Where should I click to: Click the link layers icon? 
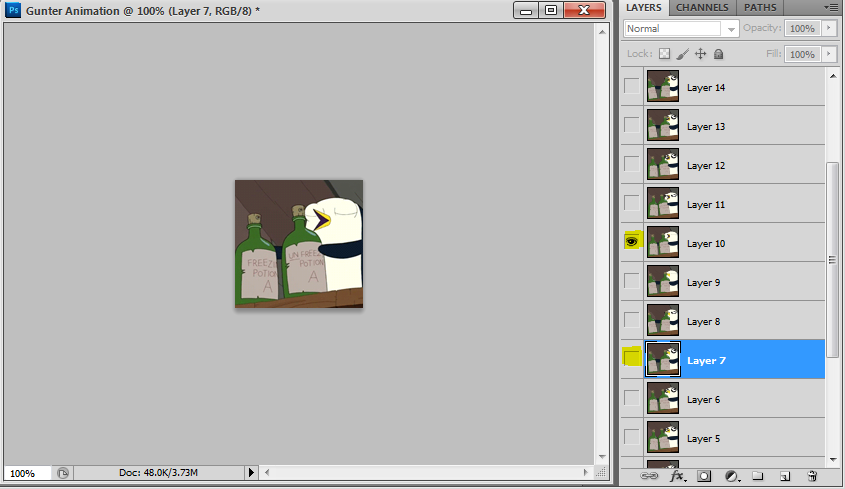(x=649, y=476)
